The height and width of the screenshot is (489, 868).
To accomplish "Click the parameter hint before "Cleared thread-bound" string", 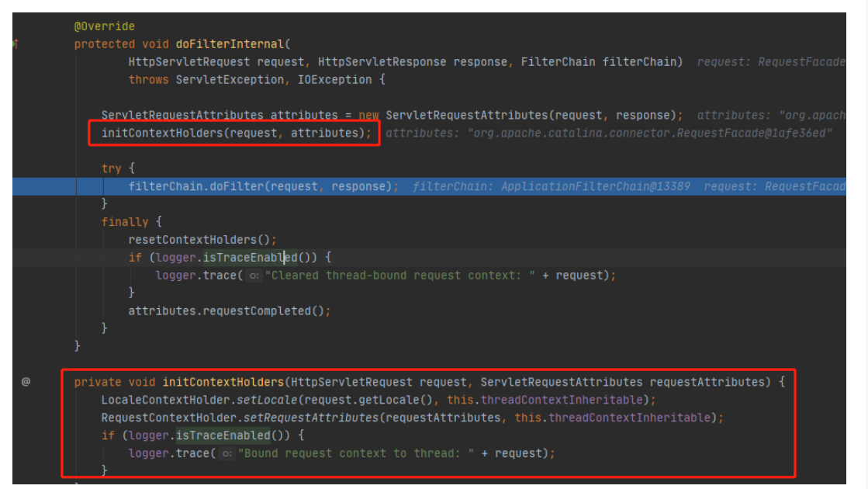I will pos(254,276).
